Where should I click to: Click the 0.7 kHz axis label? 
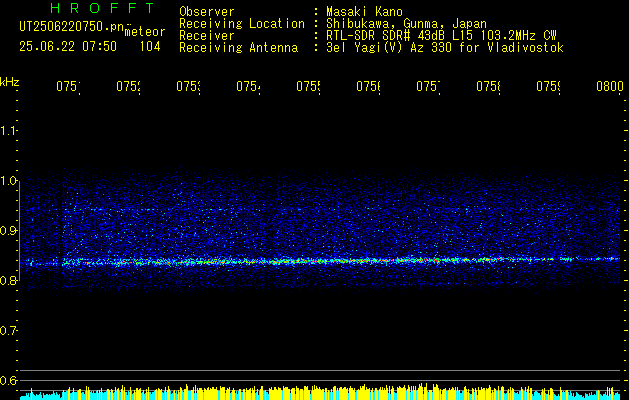[x=8, y=331]
